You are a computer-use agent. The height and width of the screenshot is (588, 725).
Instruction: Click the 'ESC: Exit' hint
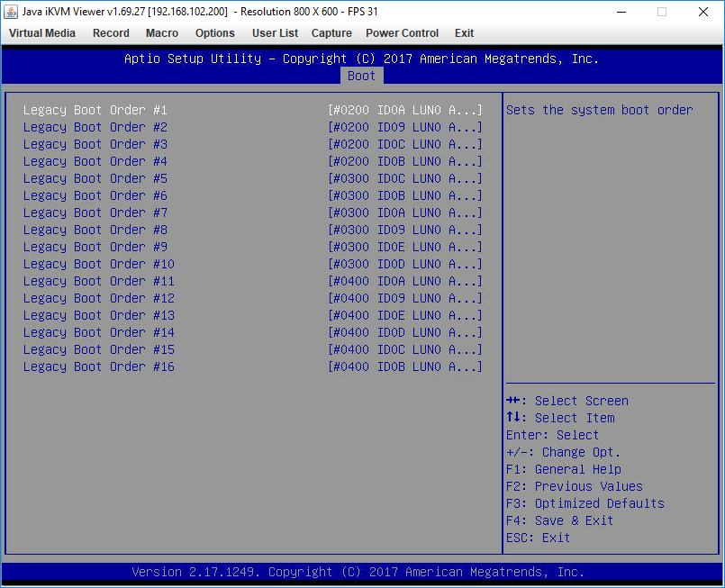[x=538, y=538]
